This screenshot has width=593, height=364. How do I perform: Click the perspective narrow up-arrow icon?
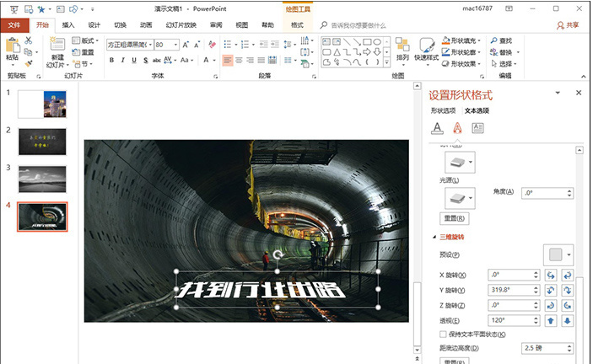[x=552, y=320]
